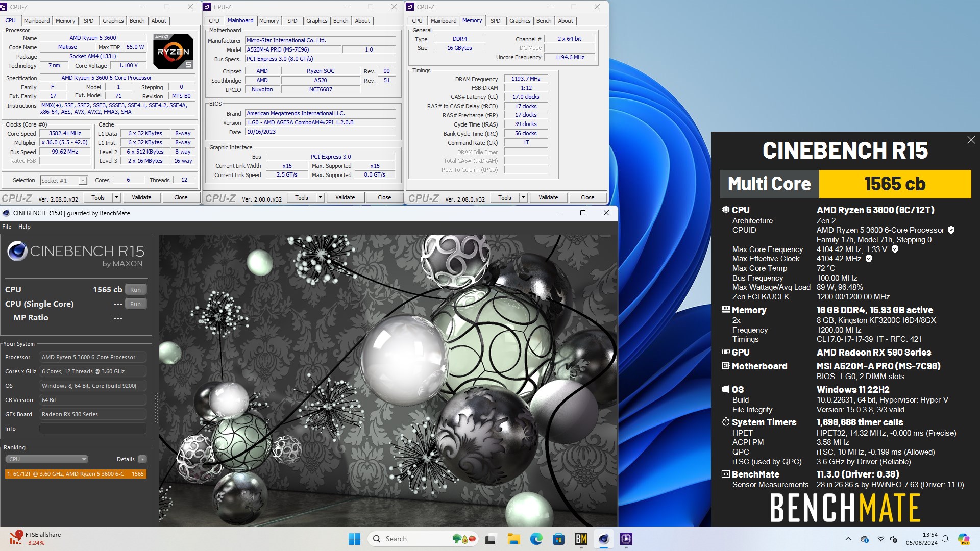Click the Motherboard icon in BenchMate panel
Image resolution: width=980 pixels, height=551 pixels.
[726, 366]
